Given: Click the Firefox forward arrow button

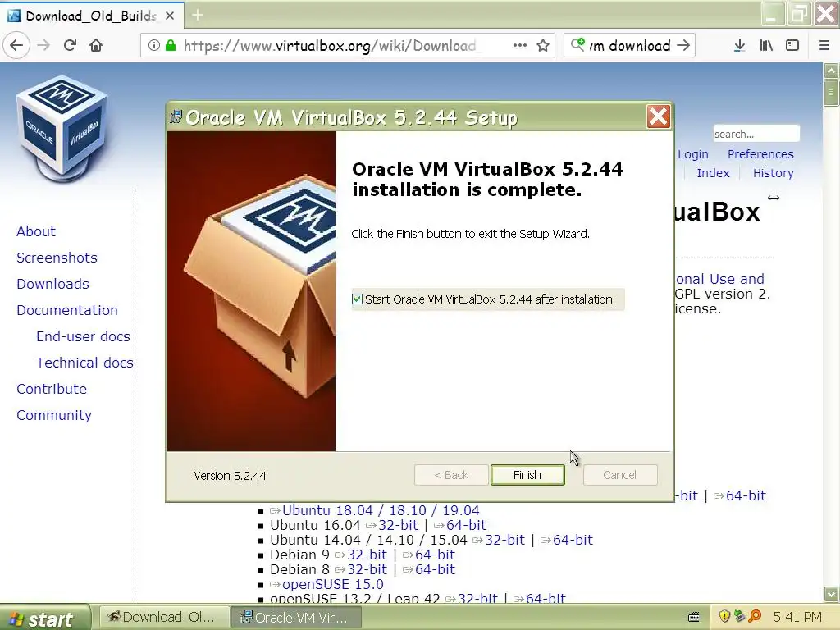Looking at the screenshot, I should pyautogui.click(x=43, y=46).
